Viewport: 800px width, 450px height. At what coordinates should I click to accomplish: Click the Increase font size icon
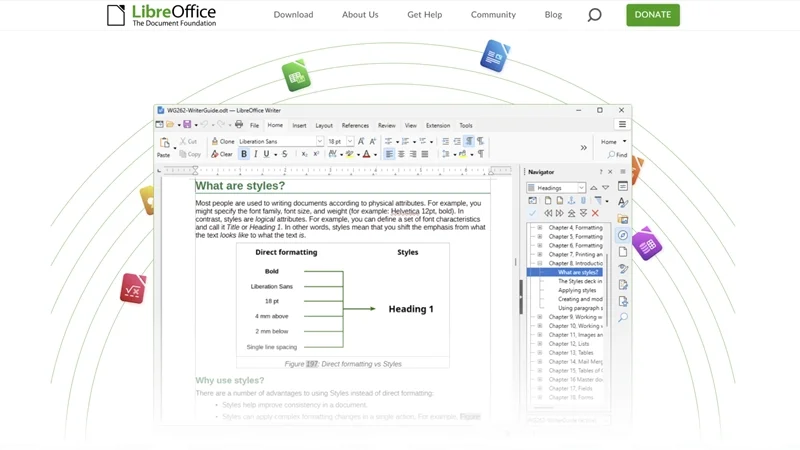pyautogui.click(x=361, y=141)
